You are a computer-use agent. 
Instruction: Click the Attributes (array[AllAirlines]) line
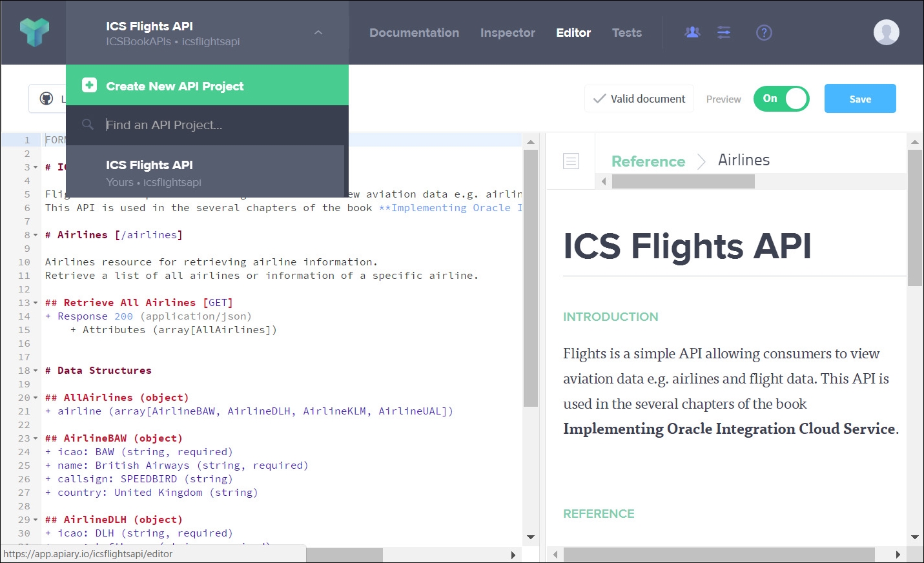[174, 330]
